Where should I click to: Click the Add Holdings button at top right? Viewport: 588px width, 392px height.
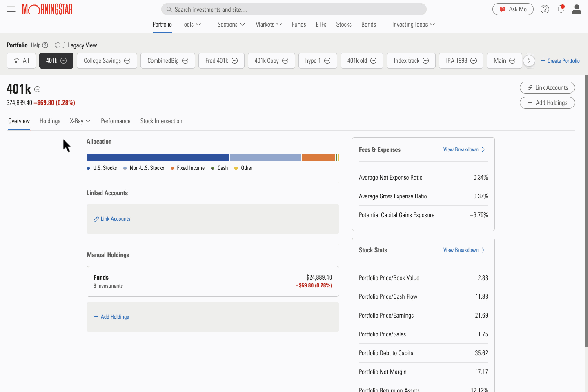(x=547, y=103)
